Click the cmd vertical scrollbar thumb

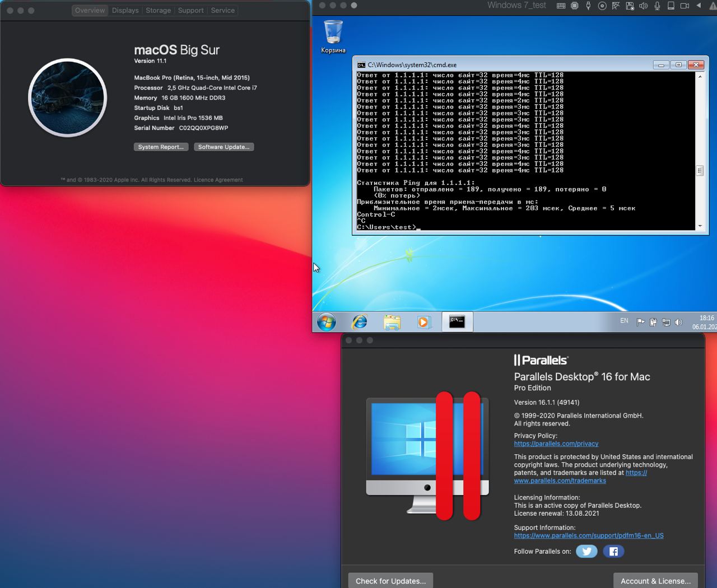point(700,171)
